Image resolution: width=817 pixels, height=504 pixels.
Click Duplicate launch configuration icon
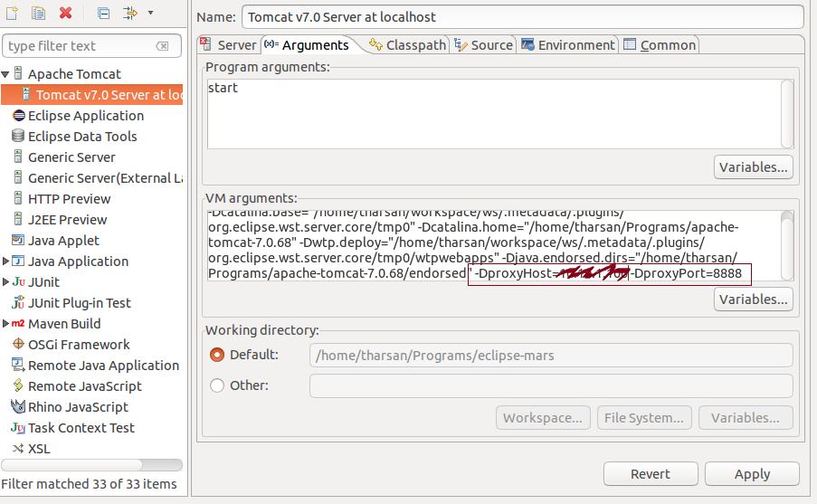[38, 13]
